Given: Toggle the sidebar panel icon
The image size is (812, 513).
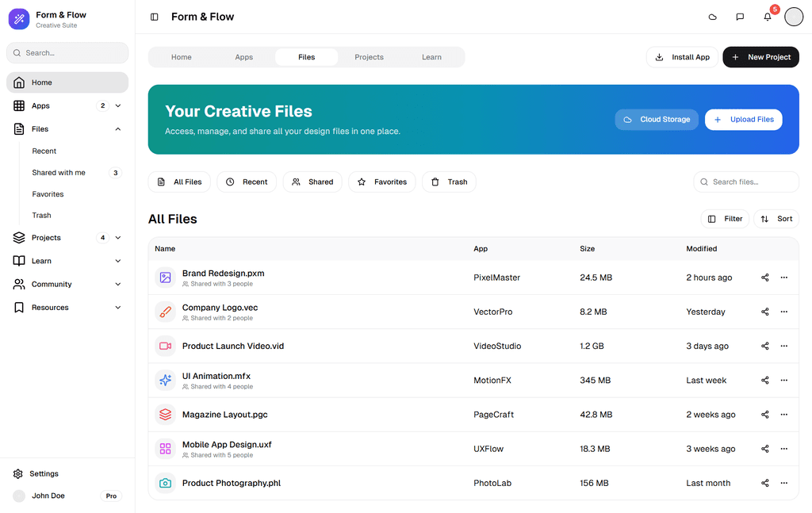Looking at the screenshot, I should [x=155, y=17].
